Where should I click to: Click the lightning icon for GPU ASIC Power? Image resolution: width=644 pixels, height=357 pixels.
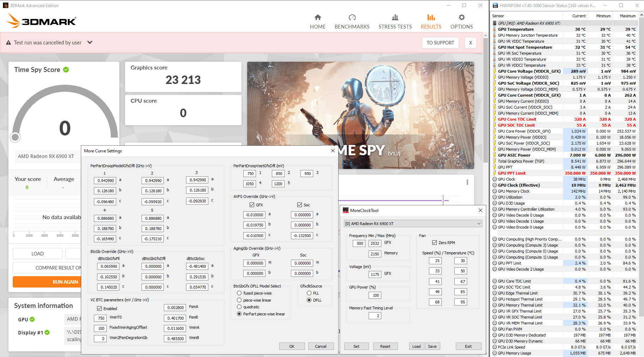[x=494, y=155]
